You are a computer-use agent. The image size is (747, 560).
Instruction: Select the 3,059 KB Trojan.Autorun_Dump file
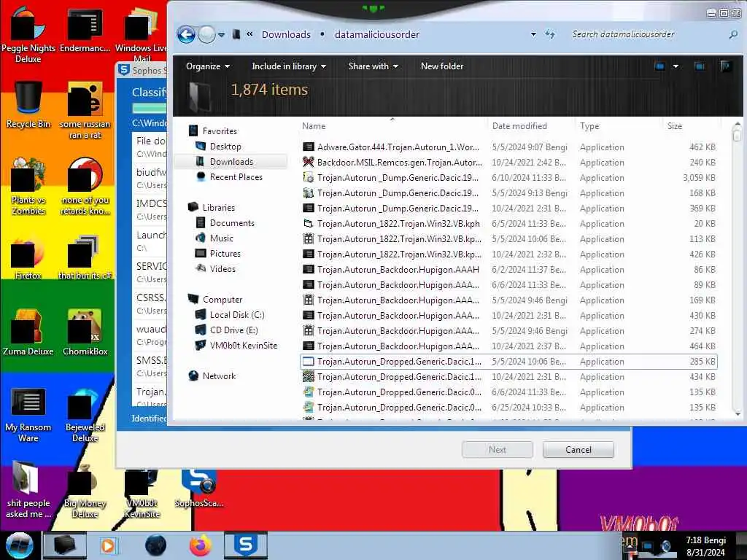[508, 178]
